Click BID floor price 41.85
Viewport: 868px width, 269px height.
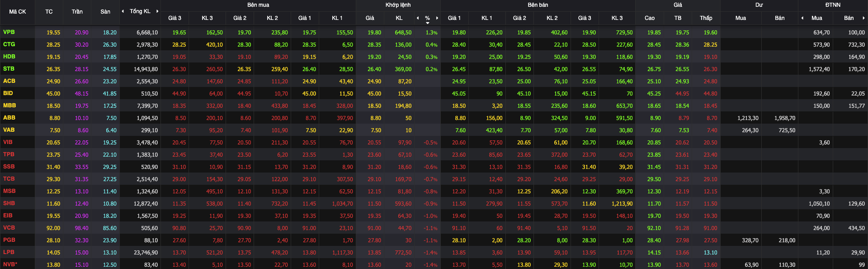click(x=110, y=94)
